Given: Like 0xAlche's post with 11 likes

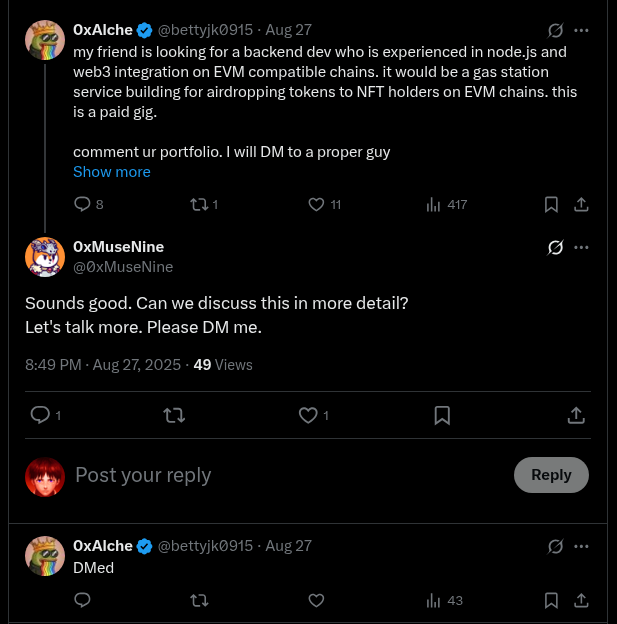Looking at the screenshot, I should (x=316, y=204).
